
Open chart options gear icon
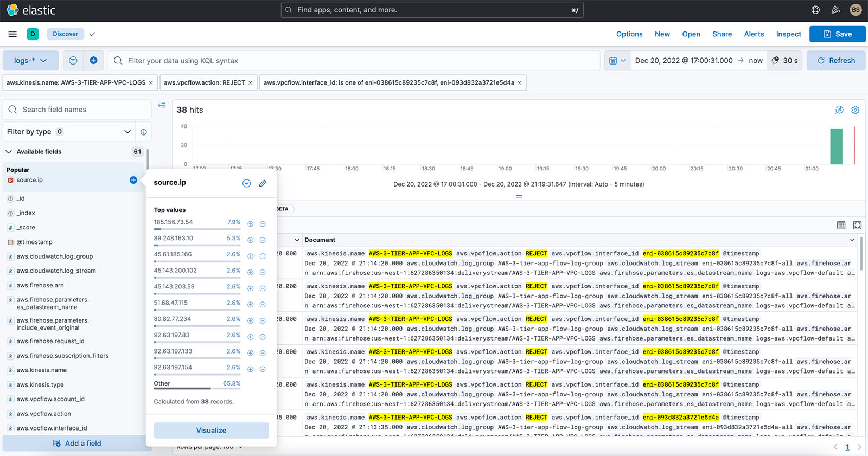(x=856, y=110)
